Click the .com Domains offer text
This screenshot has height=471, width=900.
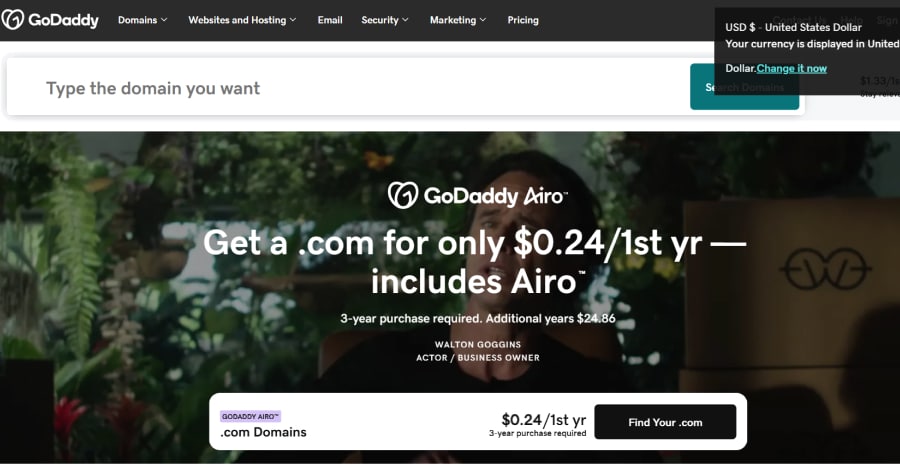[x=263, y=432]
